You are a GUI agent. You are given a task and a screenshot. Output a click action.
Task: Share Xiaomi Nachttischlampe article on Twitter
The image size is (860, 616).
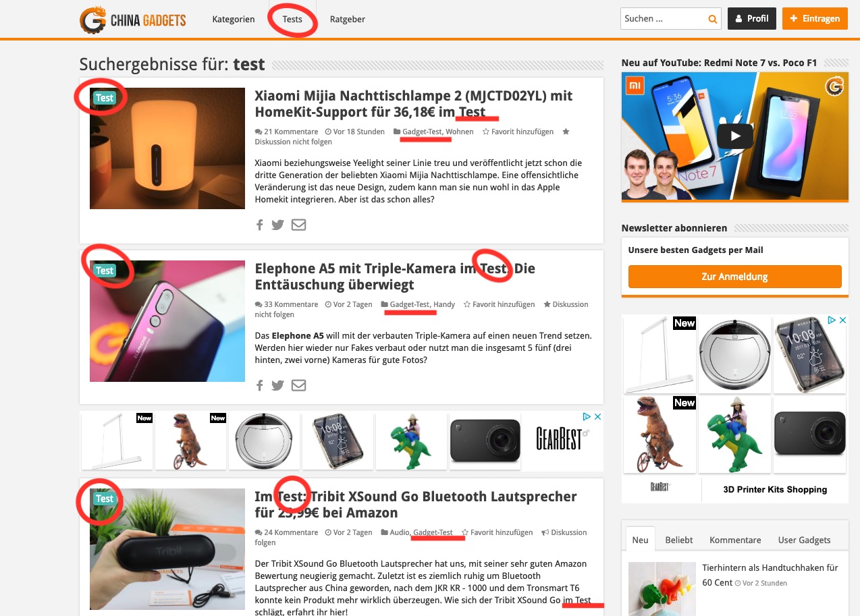click(277, 225)
